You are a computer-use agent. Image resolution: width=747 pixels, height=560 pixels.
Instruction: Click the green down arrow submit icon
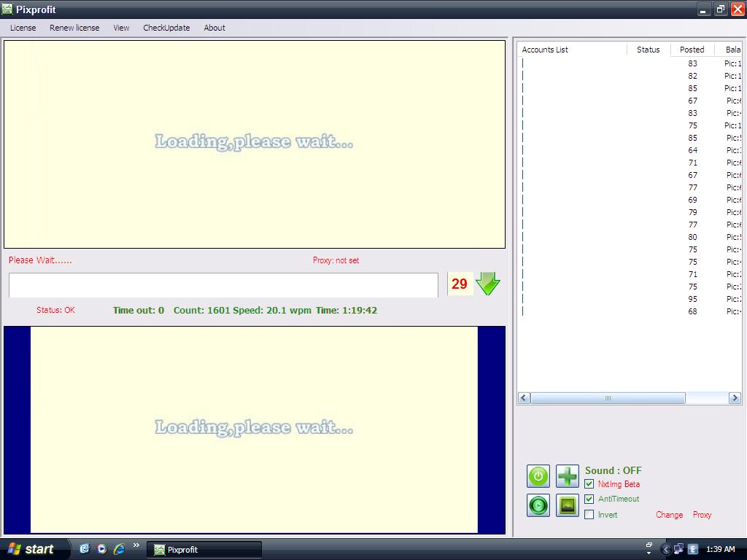point(488,284)
